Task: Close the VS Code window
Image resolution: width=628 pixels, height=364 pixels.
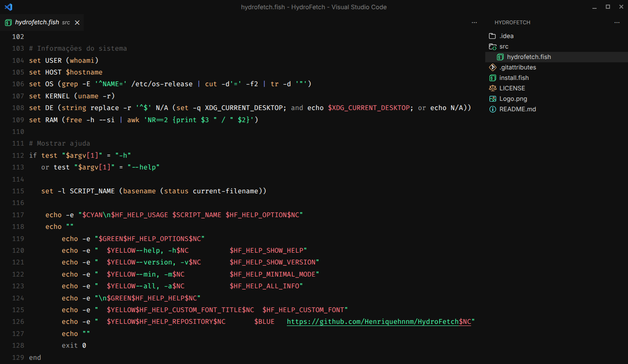Action: (621, 7)
